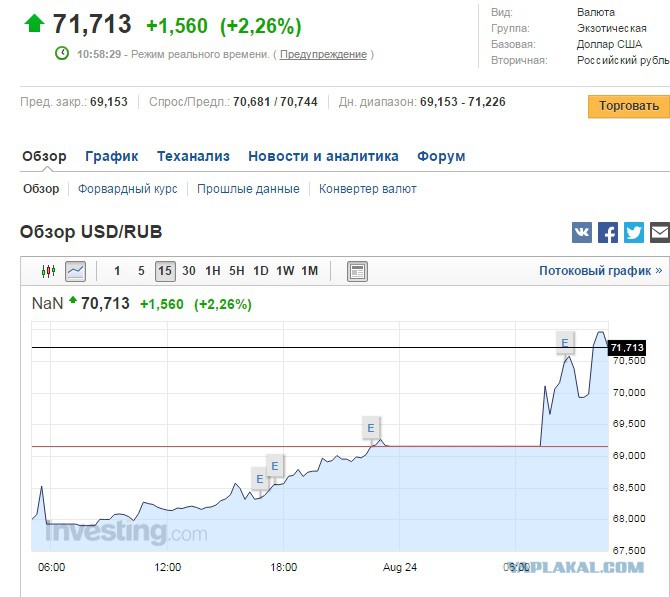Set chart interval to 1D
The image size is (670, 597).
pos(261,271)
